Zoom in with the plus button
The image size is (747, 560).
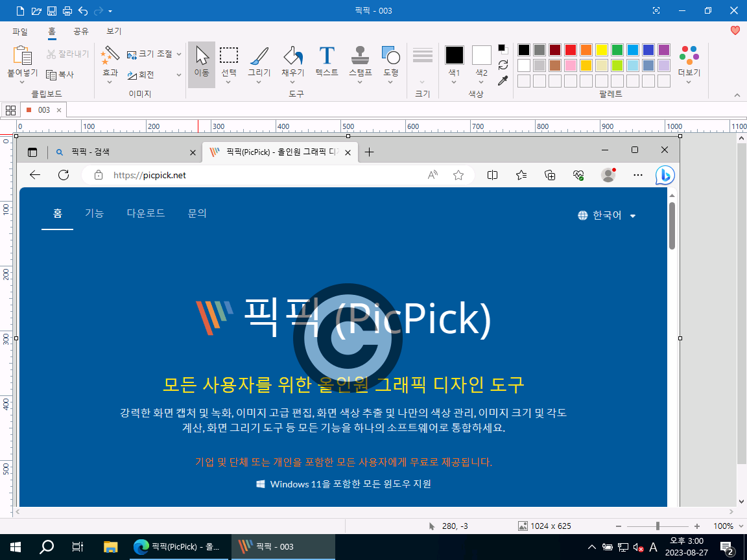(x=697, y=526)
